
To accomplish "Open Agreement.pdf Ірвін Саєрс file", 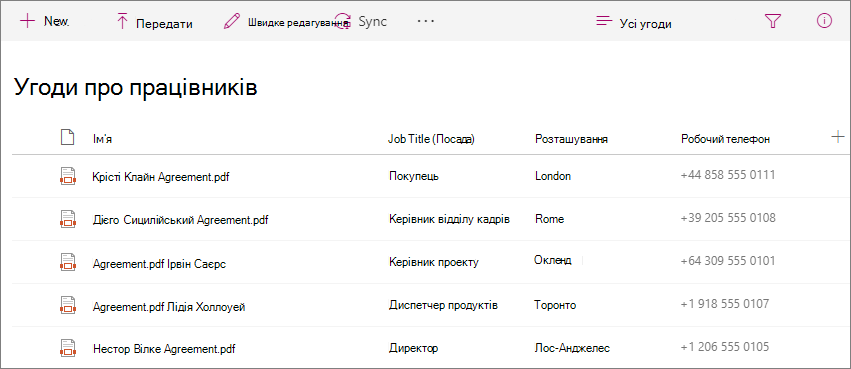I will [160, 264].
